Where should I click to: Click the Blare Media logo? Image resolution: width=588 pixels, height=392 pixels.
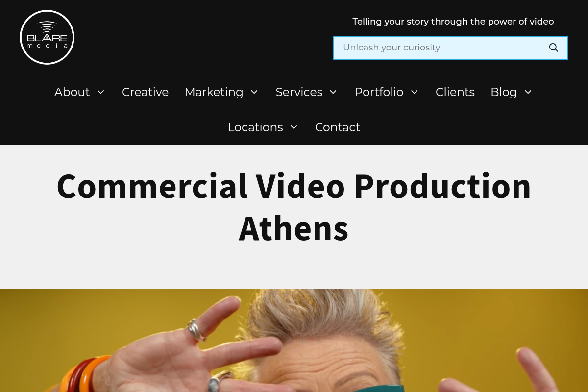(x=47, y=37)
